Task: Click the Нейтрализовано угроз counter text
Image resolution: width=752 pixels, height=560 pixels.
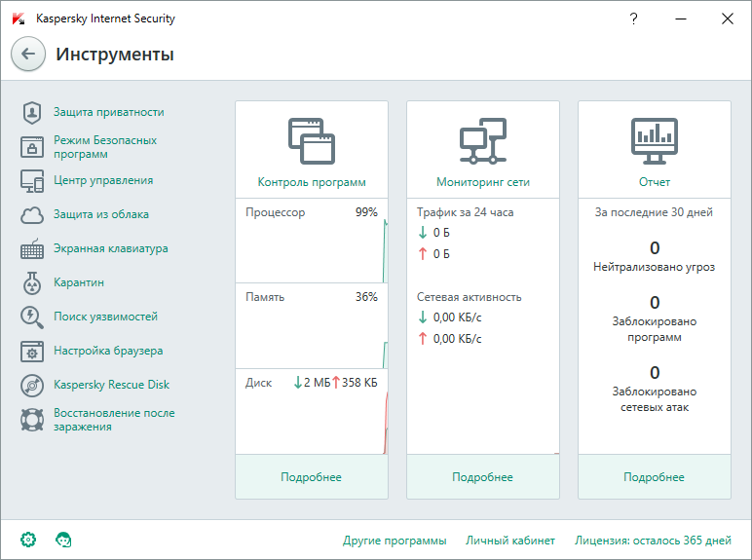Action: (655, 267)
